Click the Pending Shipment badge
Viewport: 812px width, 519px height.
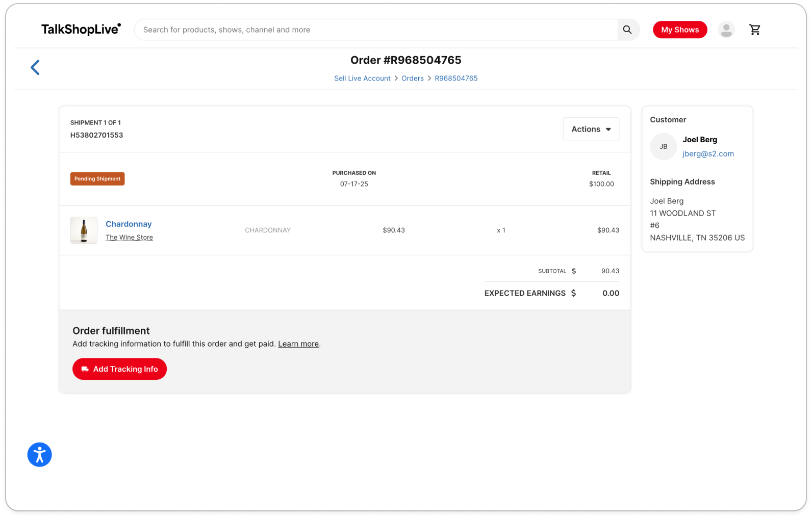pos(97,179)
